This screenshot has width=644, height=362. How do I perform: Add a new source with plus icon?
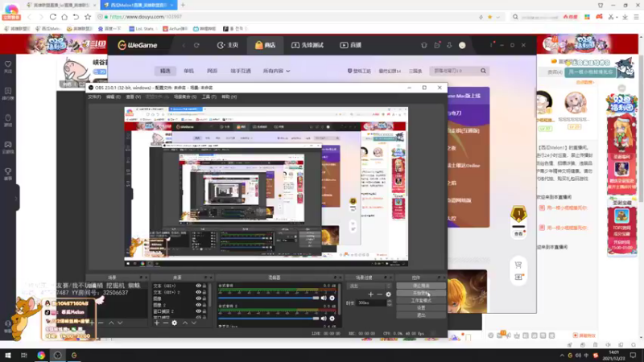tap(156, 323)
